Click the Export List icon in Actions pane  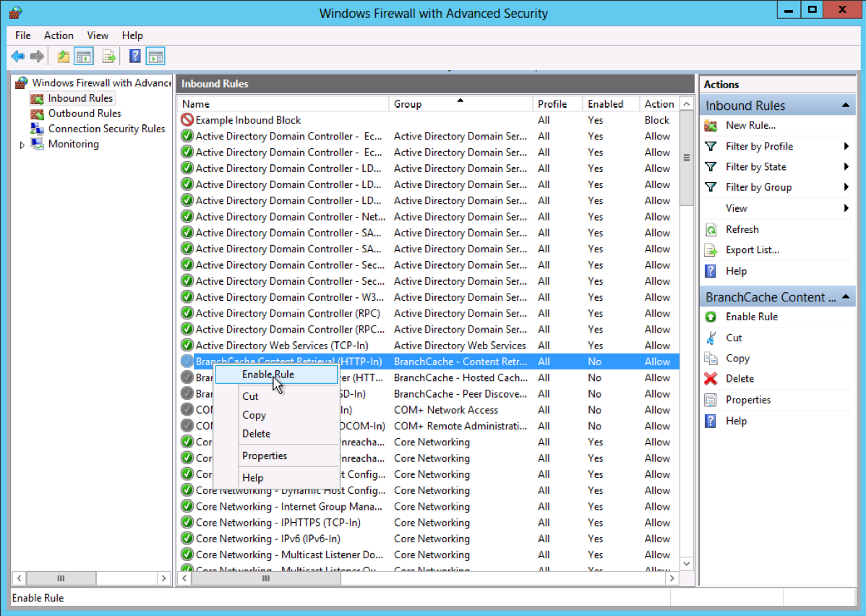[x=711, y=250]
